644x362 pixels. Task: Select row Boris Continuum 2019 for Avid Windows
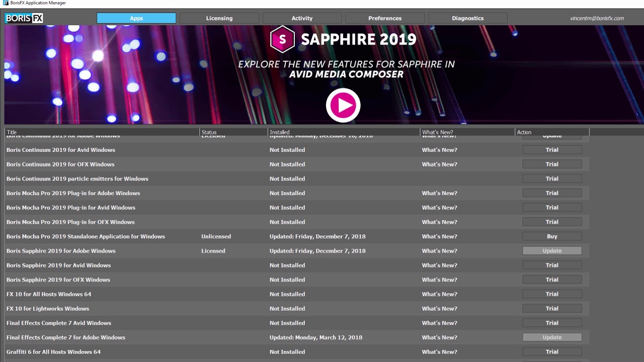tap(297, 150)
